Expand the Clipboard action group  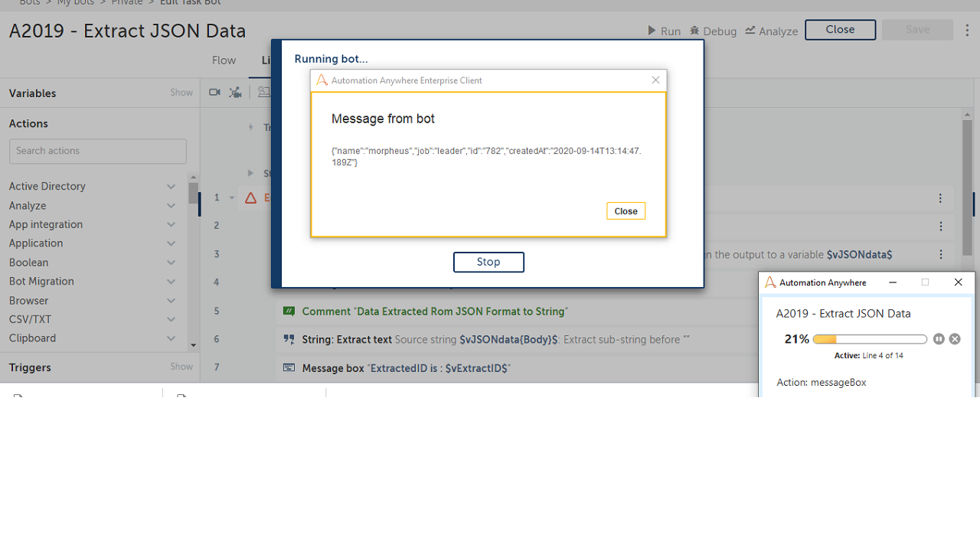pyautogui.click(x=171, y=338)
